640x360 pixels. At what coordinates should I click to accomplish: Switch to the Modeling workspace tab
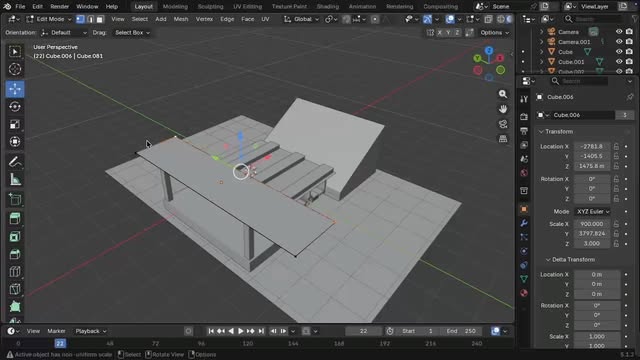(175, 7)
